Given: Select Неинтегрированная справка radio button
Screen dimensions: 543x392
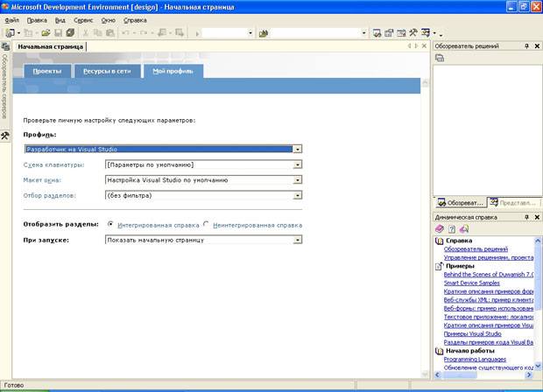Looking at the screenshot, I should (x=206, y=224).
